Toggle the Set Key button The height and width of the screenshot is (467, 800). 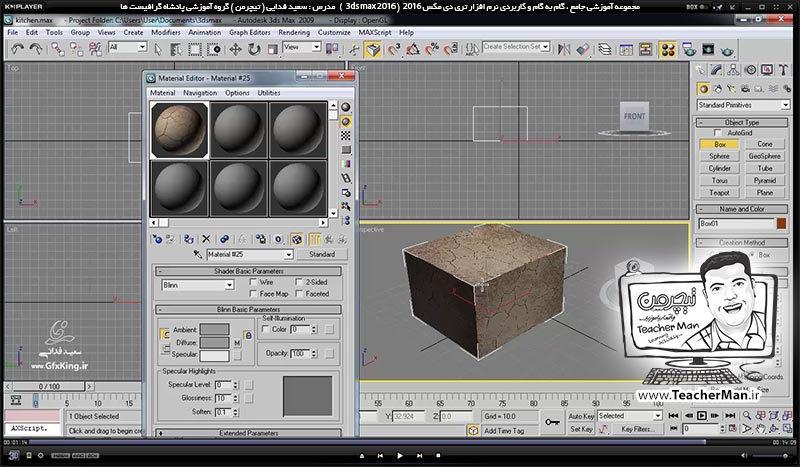(x=581, y=429)
